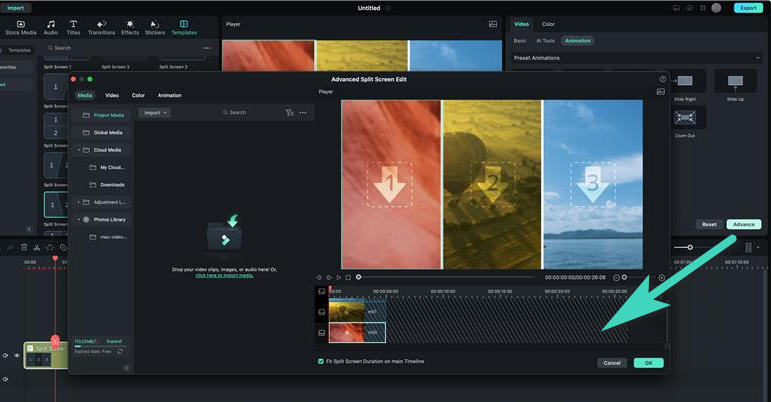Image resolution: width=771 pixels, height=402 pixels.
Task: Open Color tab in main properties panel
Action: click(548, 24)
